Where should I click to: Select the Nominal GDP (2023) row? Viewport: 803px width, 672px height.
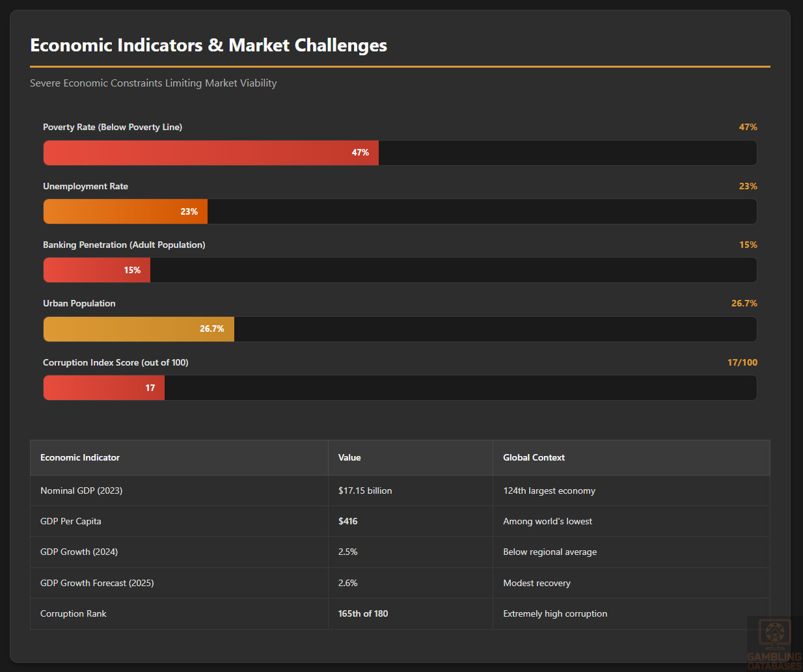81,491
